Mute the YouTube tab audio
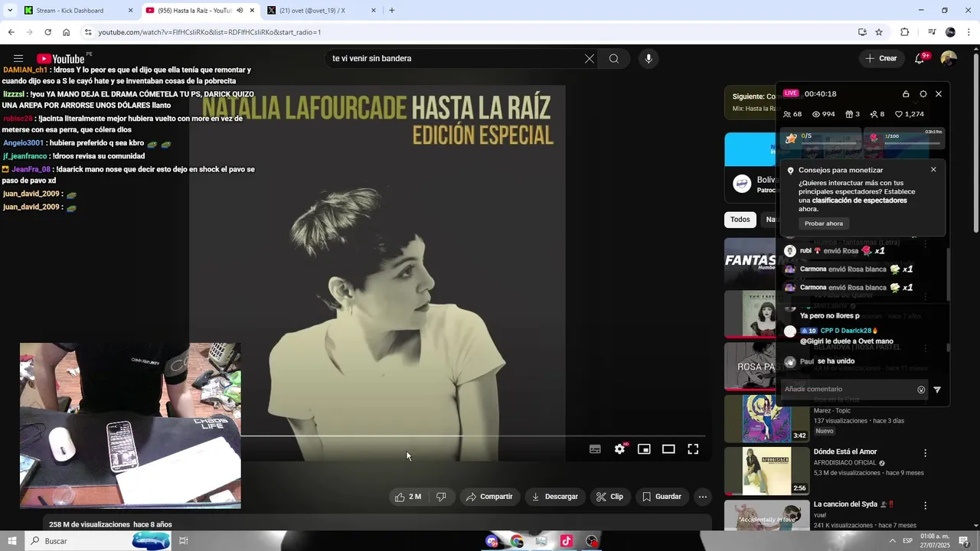 tap(240, 11)
